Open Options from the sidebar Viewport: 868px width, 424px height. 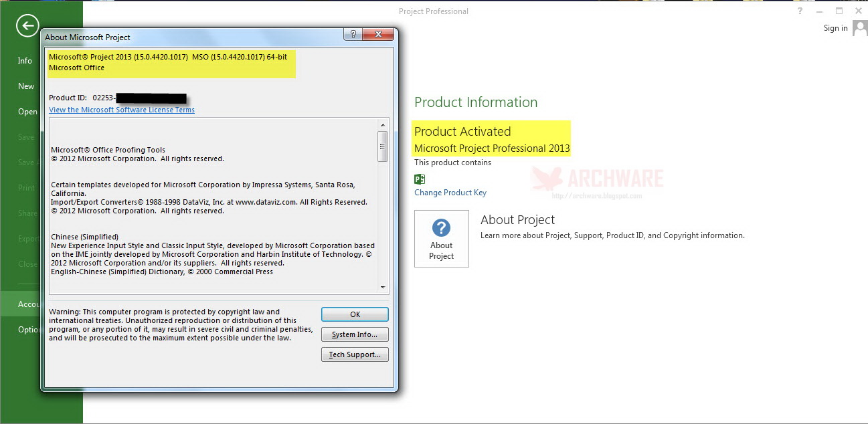click(27, 329)
